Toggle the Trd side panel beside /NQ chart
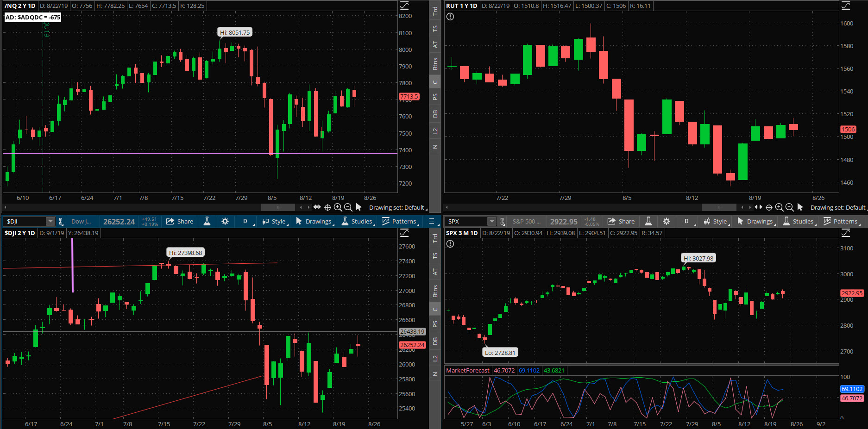 point(435,11)
